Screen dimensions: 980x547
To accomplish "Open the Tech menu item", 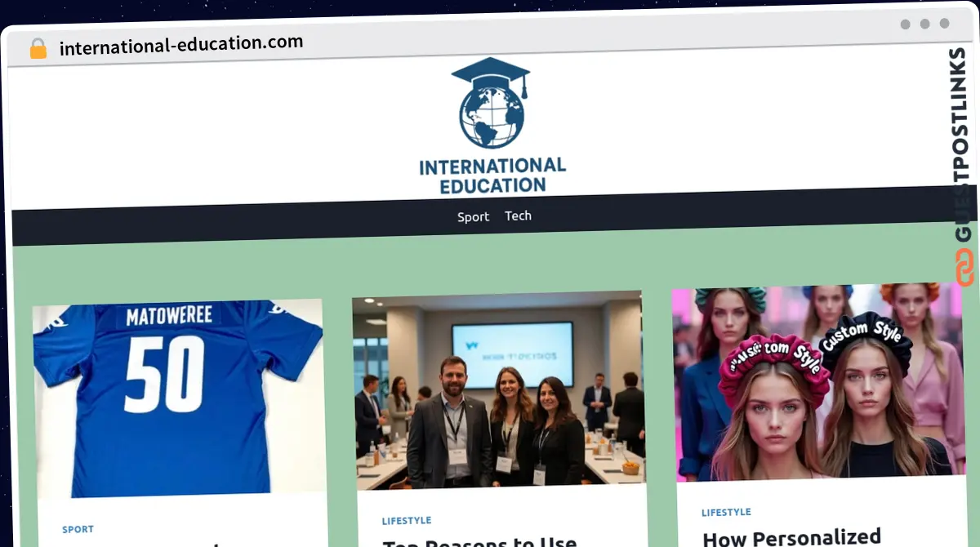I will coord(518,216).
